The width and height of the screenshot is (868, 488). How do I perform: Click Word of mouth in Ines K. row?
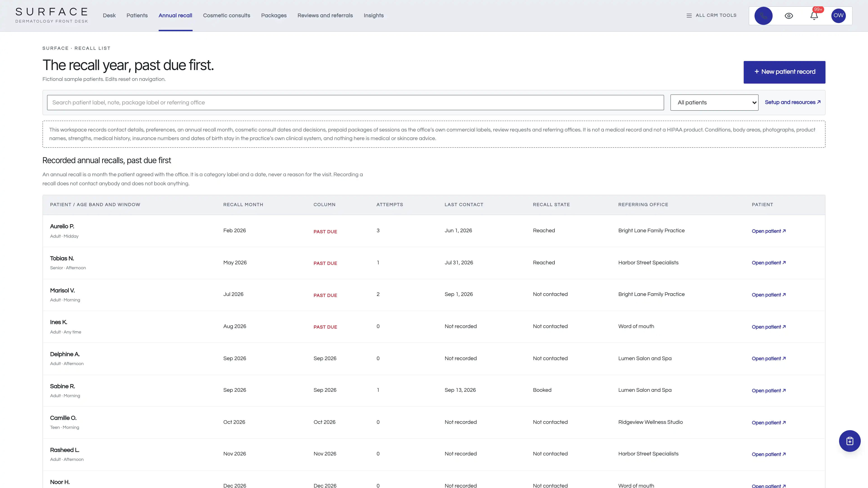pyautogui.click(x=636, y=326)
